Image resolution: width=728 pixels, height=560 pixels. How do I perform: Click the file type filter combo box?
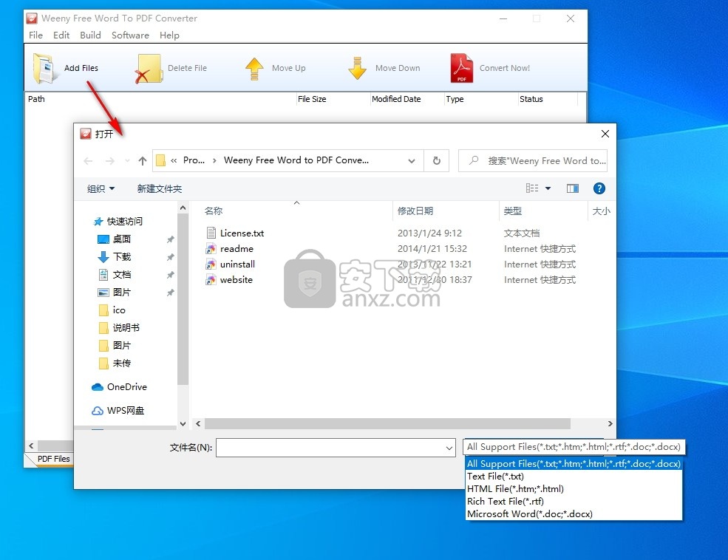(574, 447)
